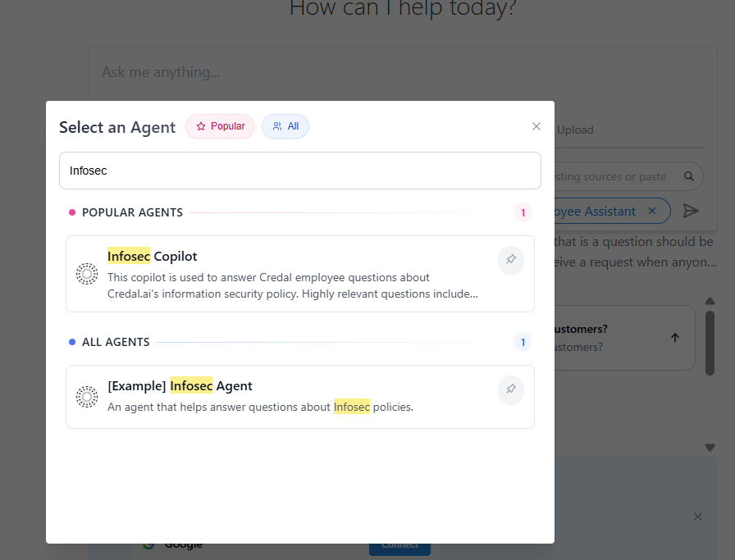Click the count badge beside Popular Agents
Screen dimensions: 735x560
[523, 212]
